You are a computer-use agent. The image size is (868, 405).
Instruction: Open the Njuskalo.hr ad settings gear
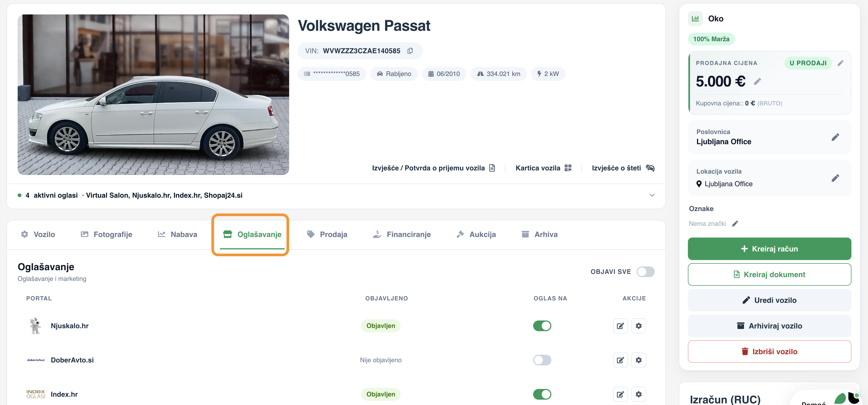tap(638, 326)
